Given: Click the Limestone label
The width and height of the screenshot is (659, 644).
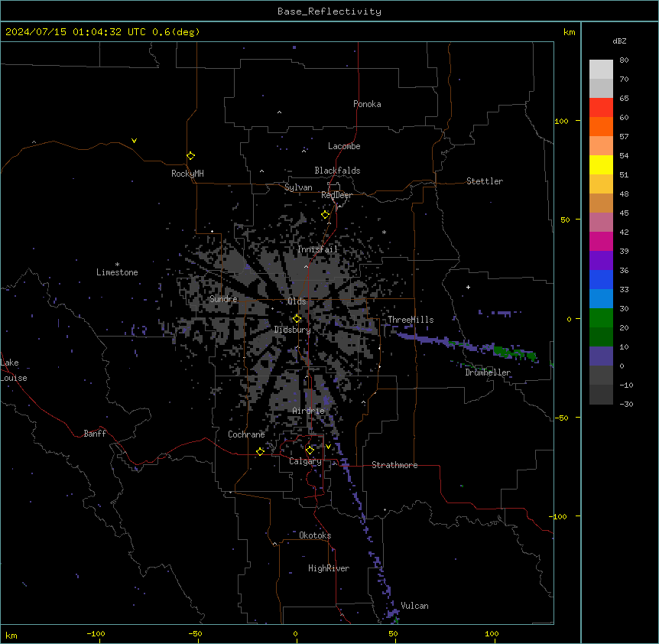Looking at the screenshot, I should pyautogui.click(x=117, y=272).
